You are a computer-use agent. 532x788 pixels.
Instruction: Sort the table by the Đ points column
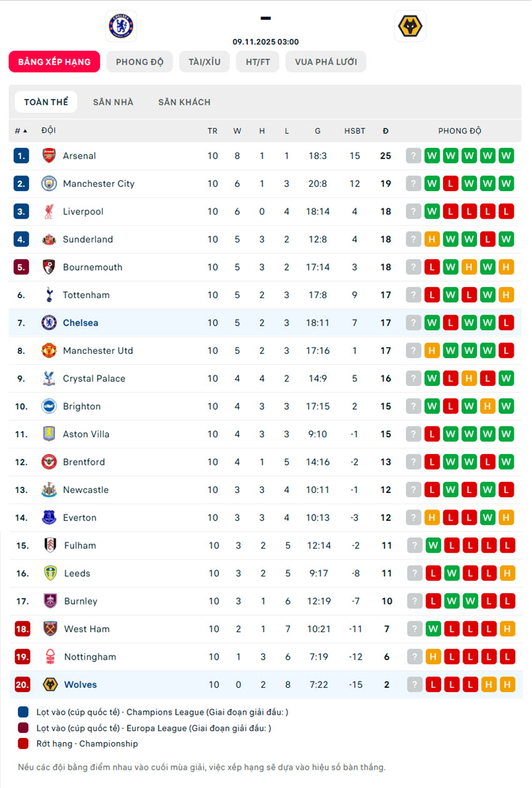tap(386, 131)
